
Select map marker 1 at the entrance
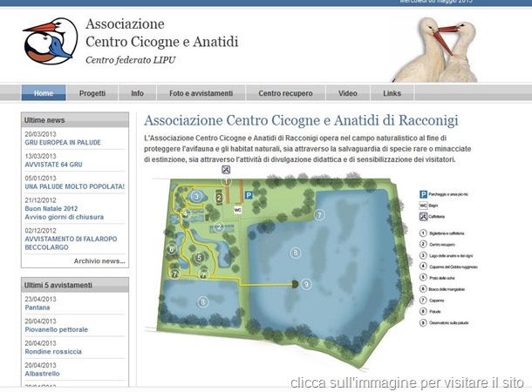(x=226, y=181)
